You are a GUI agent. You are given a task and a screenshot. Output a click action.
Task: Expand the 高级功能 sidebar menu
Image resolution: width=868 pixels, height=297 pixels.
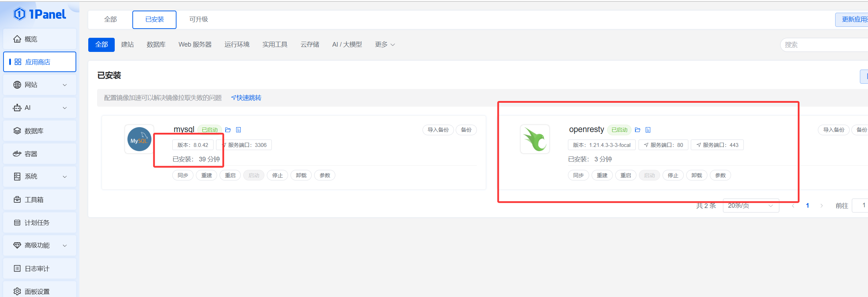coord(40,245)
